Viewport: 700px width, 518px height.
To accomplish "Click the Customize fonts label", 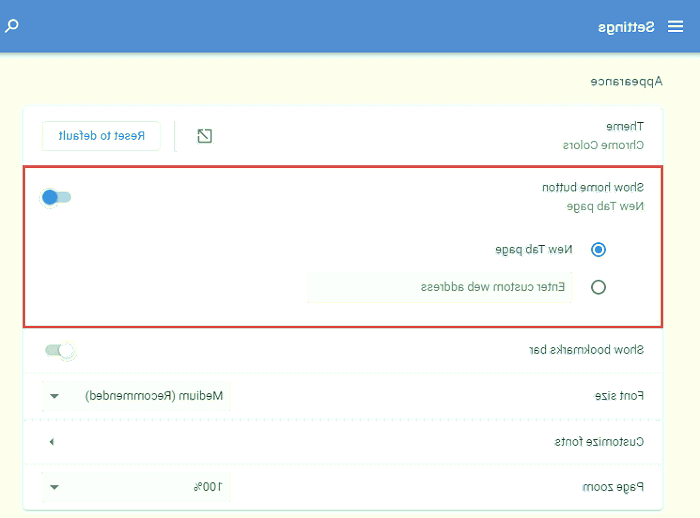I will [x=599, y=441].
